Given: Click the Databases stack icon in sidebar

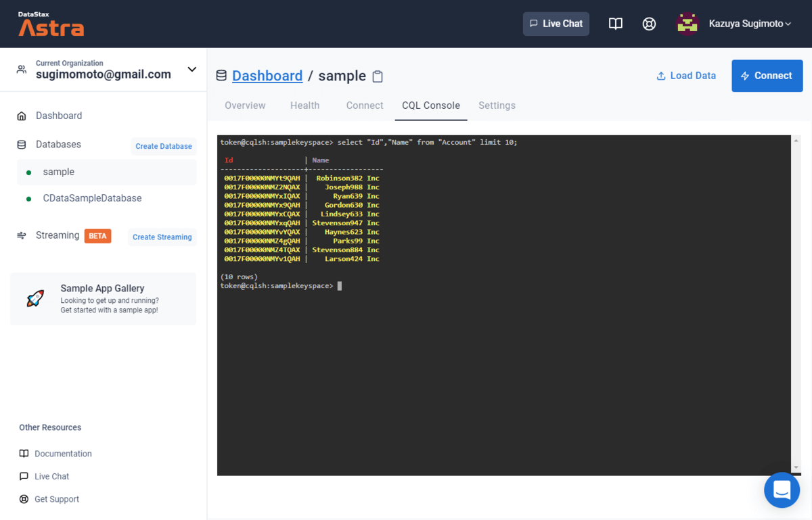Looking at the screenshot, I should (x=22, y=145).
